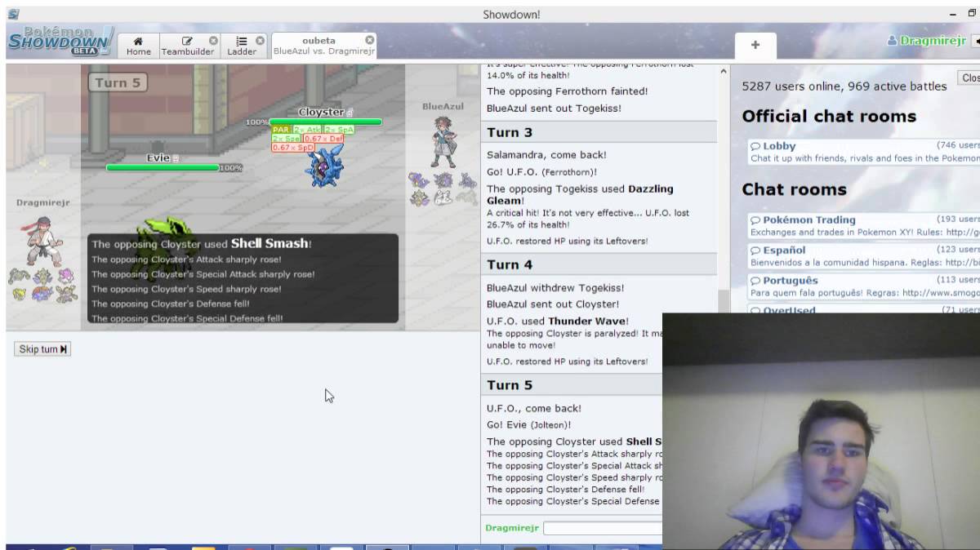Click the battle log scrollbar thumb
Screen dimensions: 980x550
click(x=722, y=300)
